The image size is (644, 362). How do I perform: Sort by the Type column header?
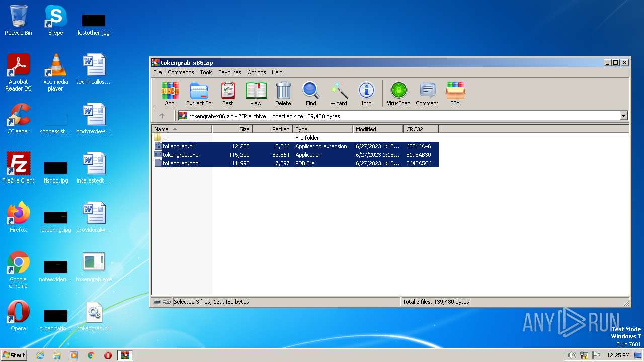[x=323, y=129]
